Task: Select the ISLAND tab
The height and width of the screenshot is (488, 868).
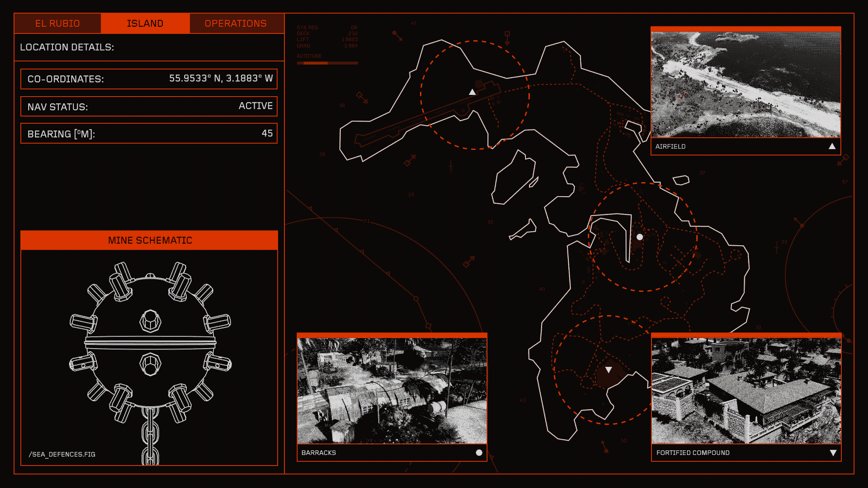Action: [145, 23]
